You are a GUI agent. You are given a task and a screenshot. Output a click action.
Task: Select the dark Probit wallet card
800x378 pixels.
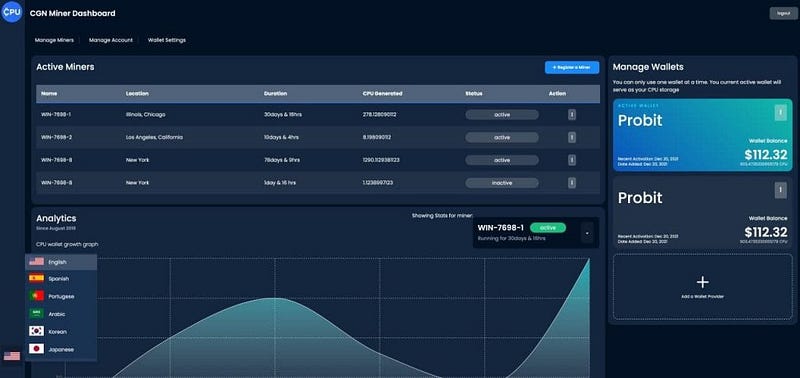(703, 213)
